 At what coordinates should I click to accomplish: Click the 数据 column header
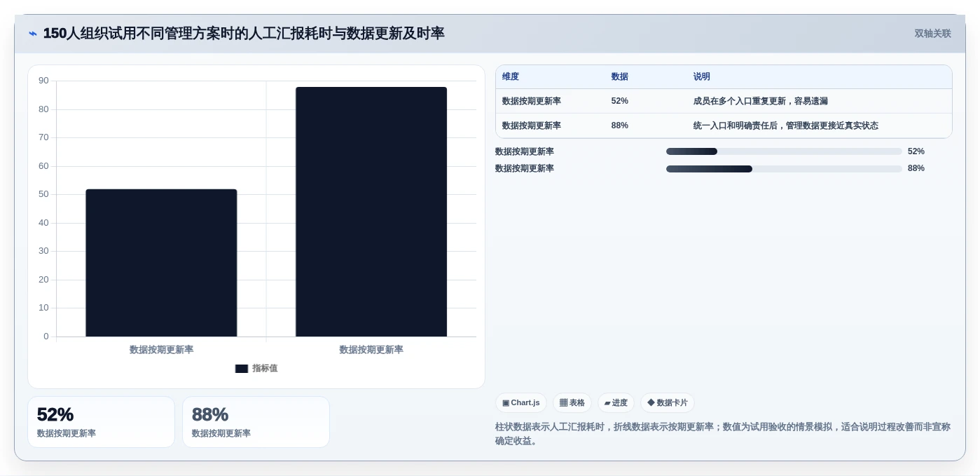[x=620, y=77]
